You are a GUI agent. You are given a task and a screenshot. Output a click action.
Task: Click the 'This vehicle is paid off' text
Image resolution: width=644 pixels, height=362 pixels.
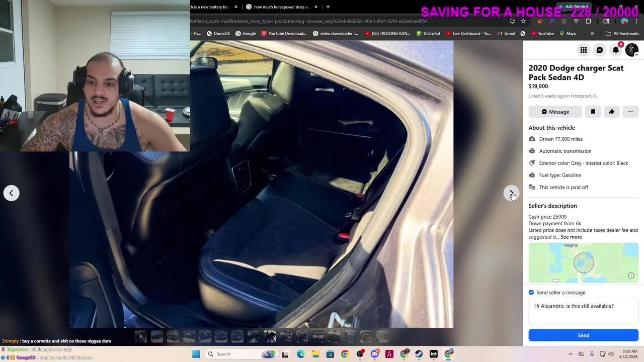point(563,188)
